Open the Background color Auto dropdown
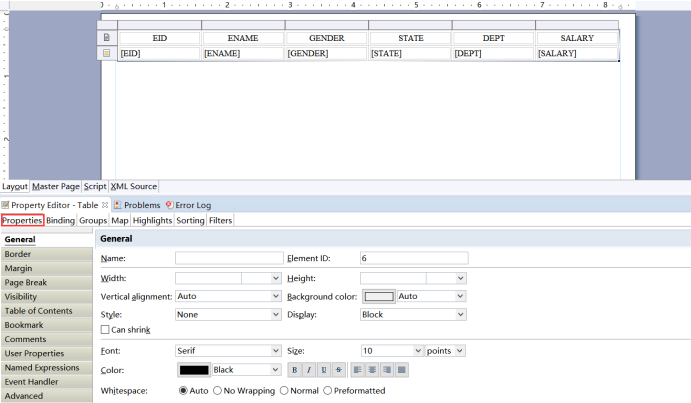 [x=431, y=296]
